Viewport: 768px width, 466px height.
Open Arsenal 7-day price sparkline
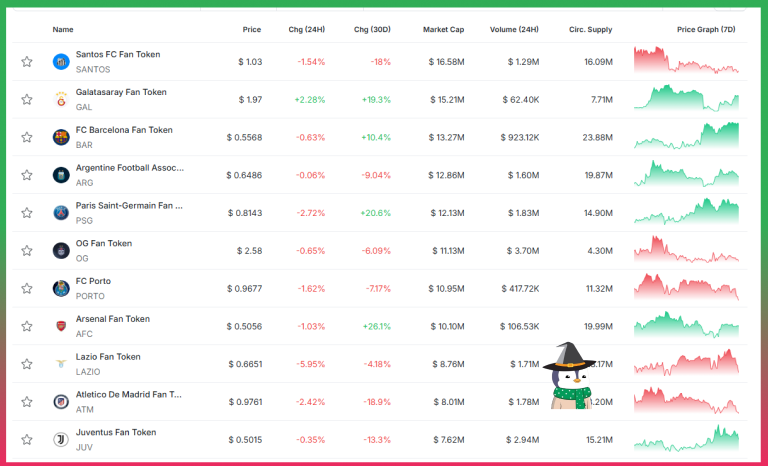click(x=686, y=325)
